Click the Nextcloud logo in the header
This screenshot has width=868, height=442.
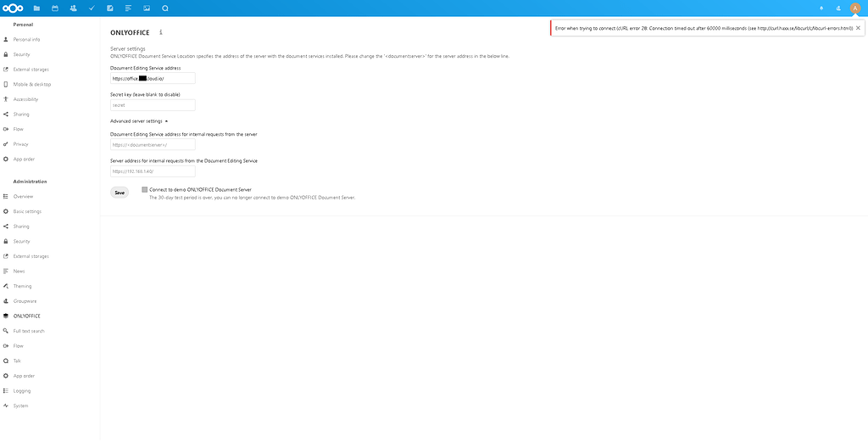point(13,8)
